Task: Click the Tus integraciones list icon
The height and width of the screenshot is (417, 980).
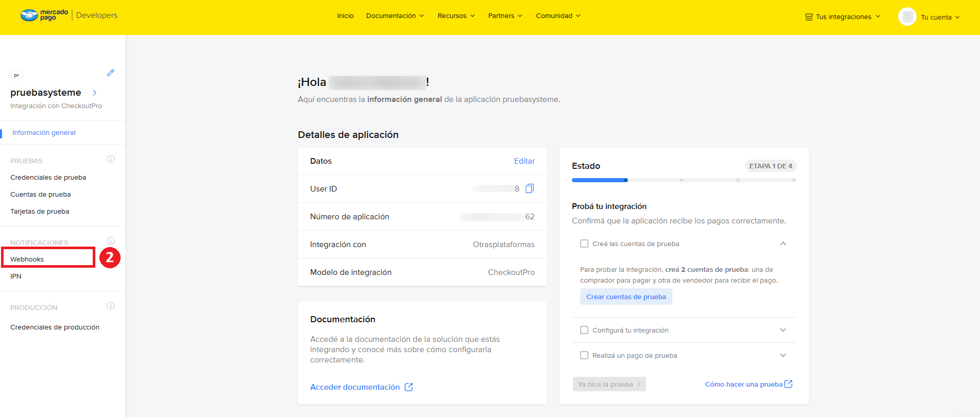Action: [809, 17]
